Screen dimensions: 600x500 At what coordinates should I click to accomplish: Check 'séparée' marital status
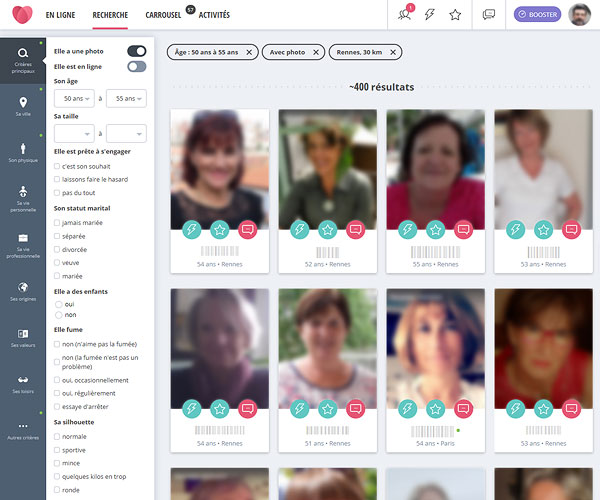[57, 236]
